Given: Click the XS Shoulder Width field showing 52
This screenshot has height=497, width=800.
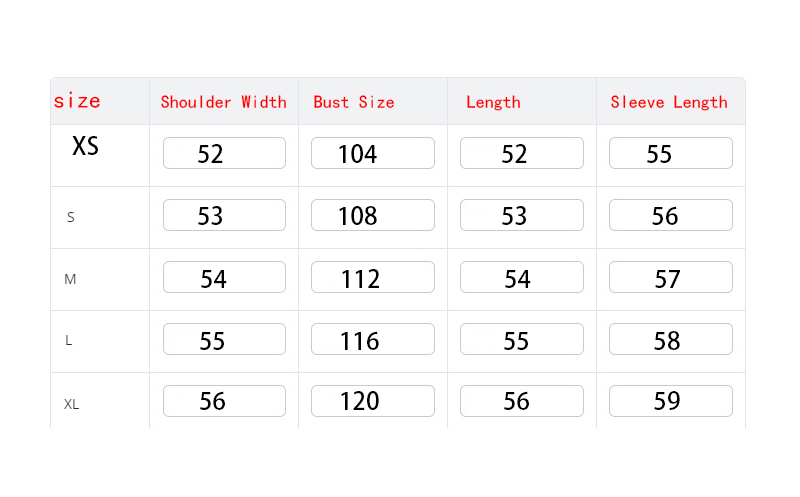Looking at the screenshot, I should click(x=224, y=153).
